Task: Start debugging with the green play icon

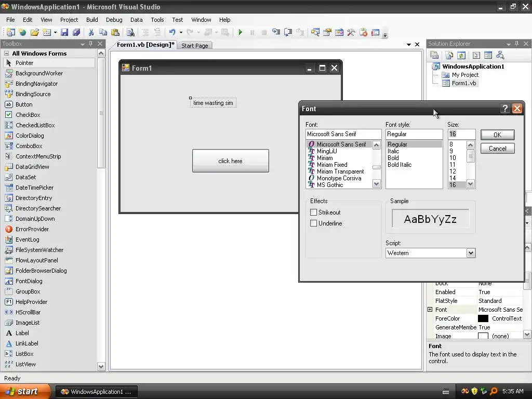Action: tap(240, 32)
